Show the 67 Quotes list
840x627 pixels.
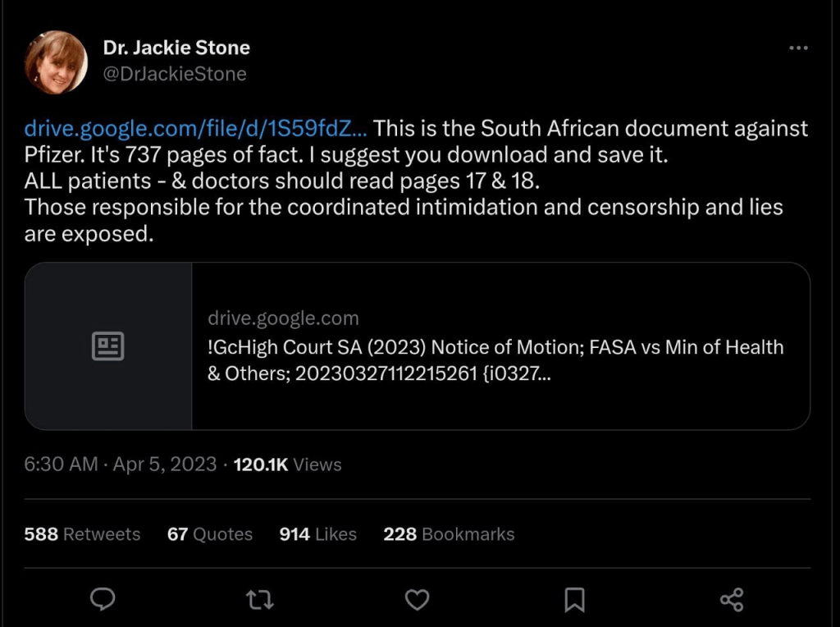point(209,534)
